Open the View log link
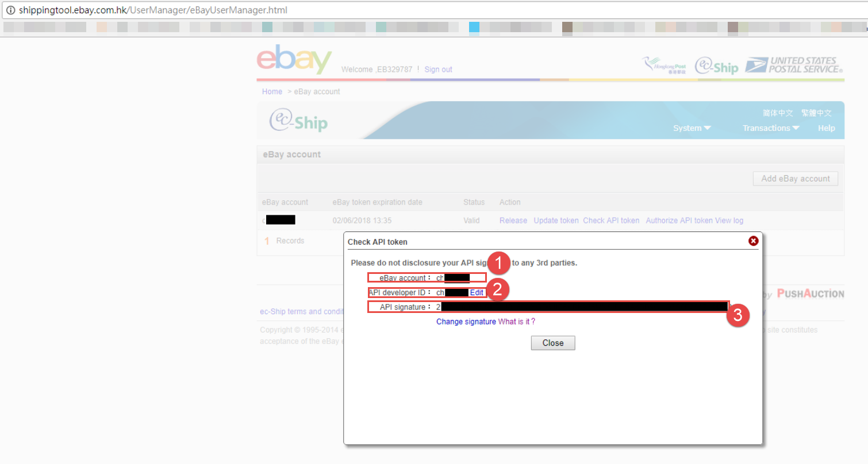Viewport: 868px width, 464px height. tap(729, 221)
